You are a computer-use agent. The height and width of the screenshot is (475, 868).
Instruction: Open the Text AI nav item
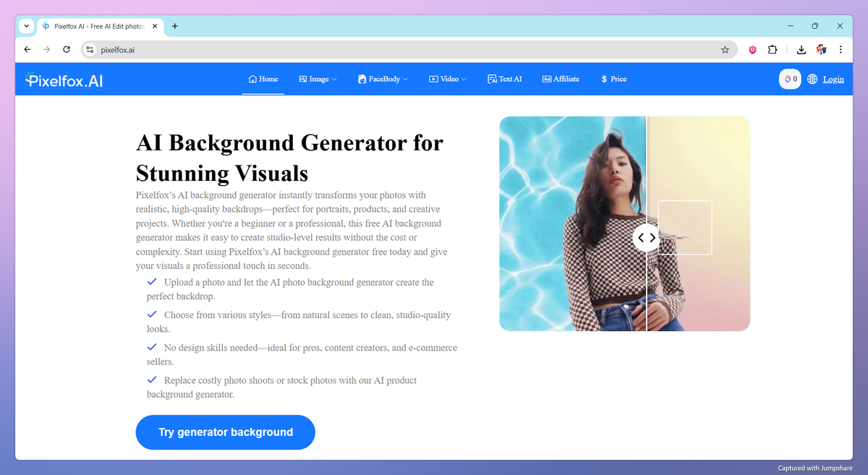pos(505,79)
